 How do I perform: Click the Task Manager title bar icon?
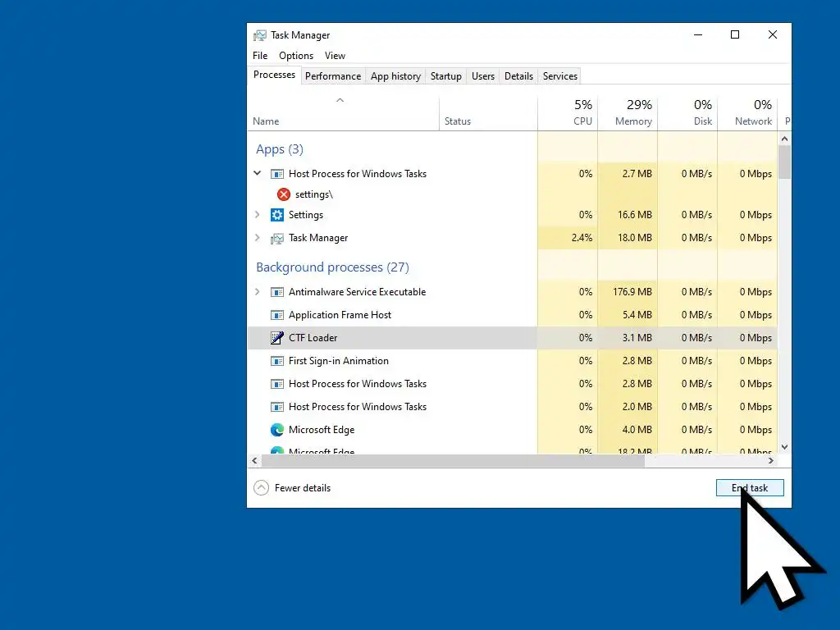coord(260,35)
